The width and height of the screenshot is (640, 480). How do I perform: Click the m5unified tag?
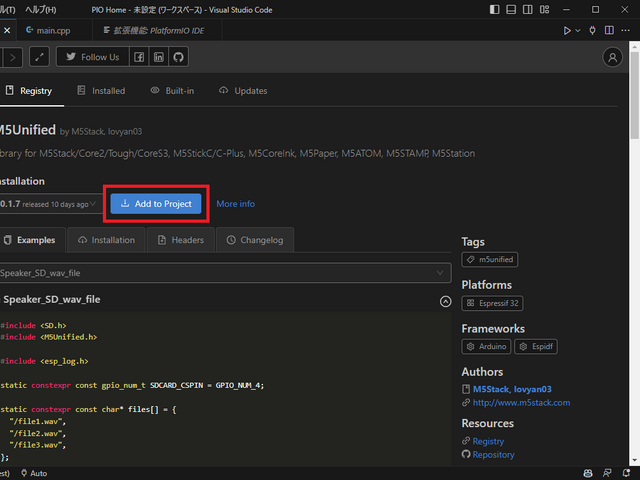click(490, 260)
